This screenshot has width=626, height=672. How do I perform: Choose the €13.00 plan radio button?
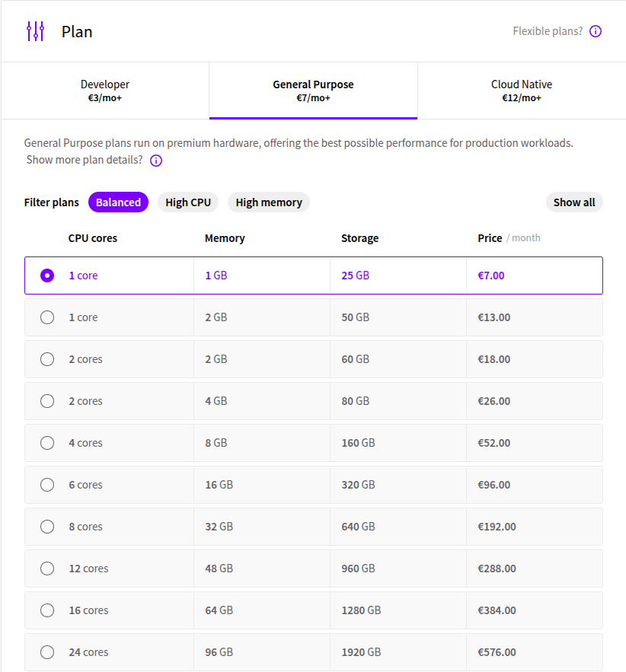pyautogui.click(x=47, y=317)
